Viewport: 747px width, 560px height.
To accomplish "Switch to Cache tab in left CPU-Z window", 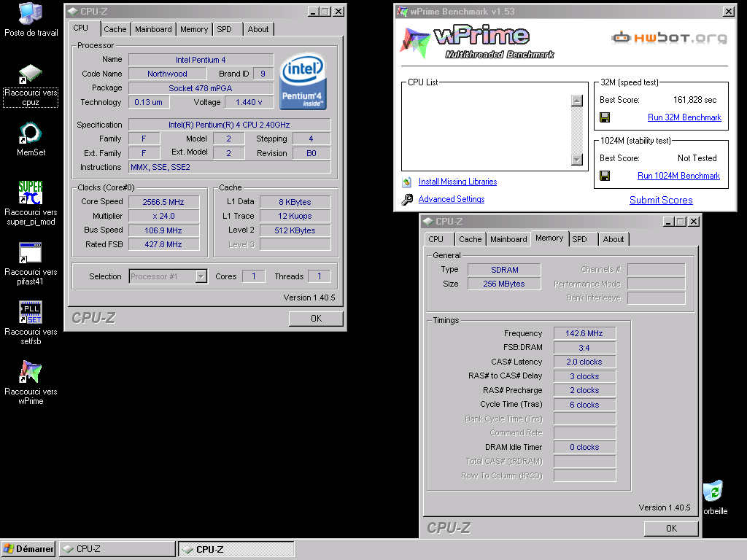I will click(x=115, y=29).
